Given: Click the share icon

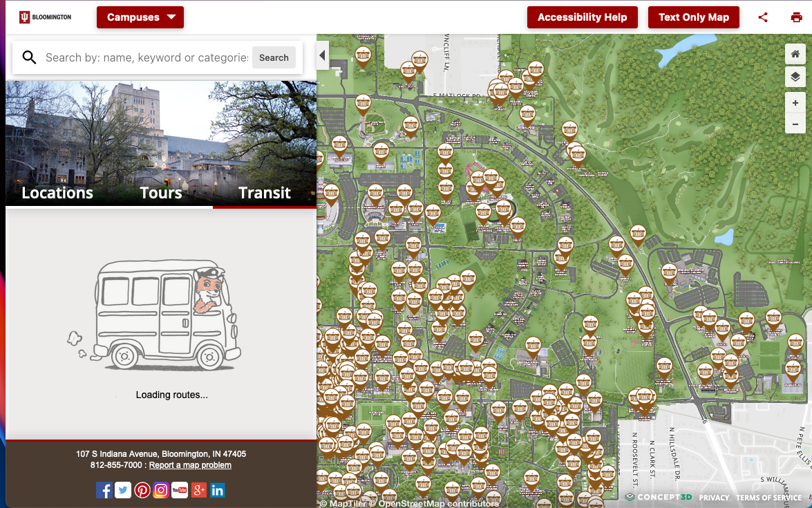Looking at the screenshot, I should 763,17.
